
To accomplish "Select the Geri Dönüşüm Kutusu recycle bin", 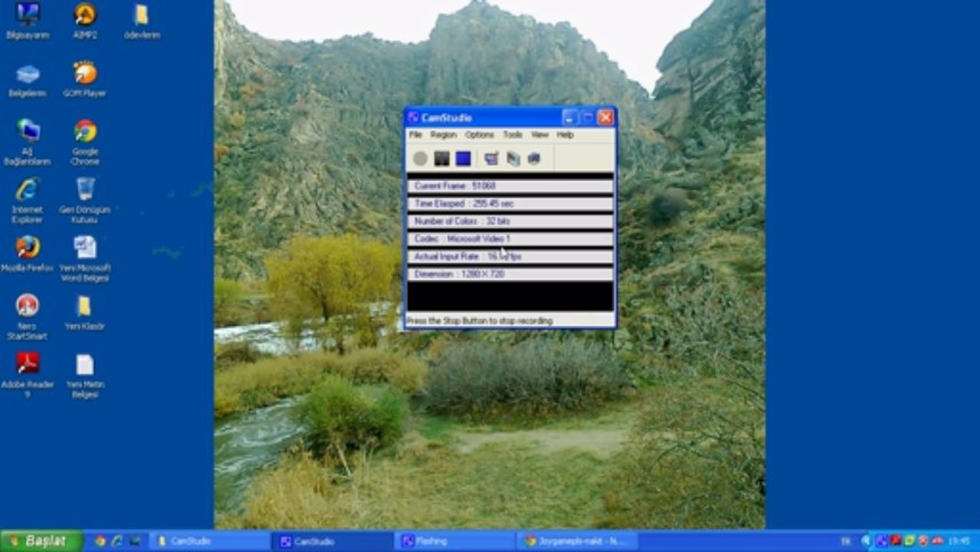I will coord(85,201).
